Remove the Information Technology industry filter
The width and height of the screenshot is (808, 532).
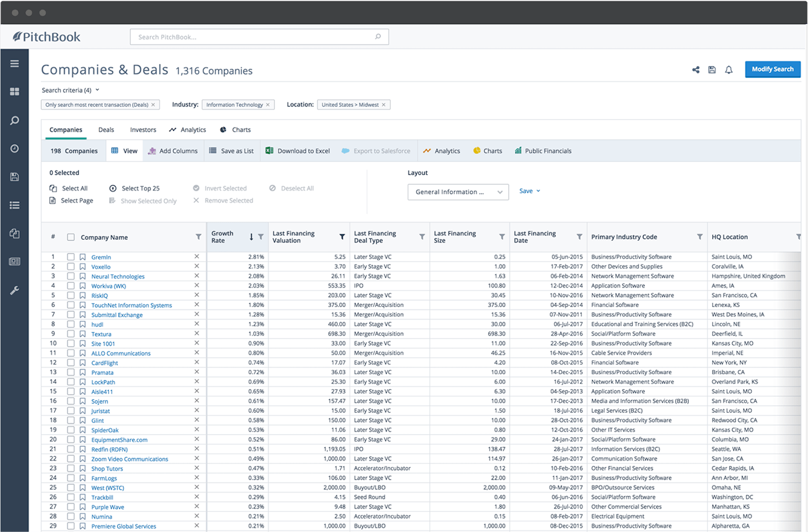(x=268, y=105)
